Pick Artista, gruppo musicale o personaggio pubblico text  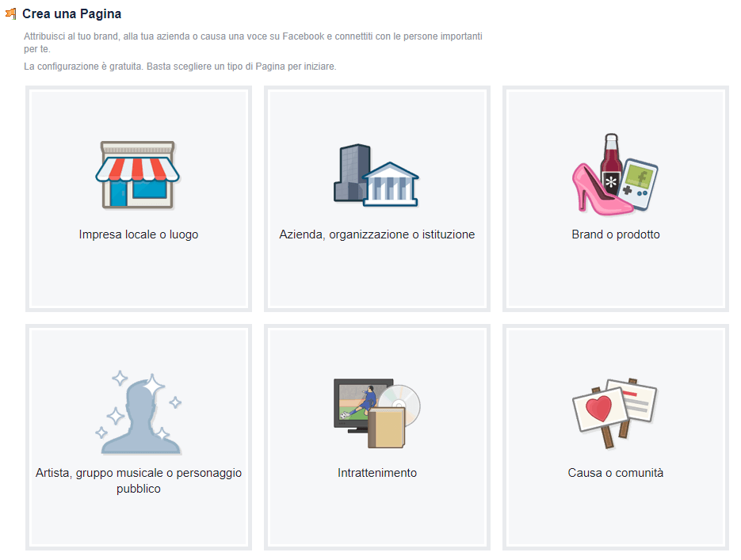pos(139,480)
